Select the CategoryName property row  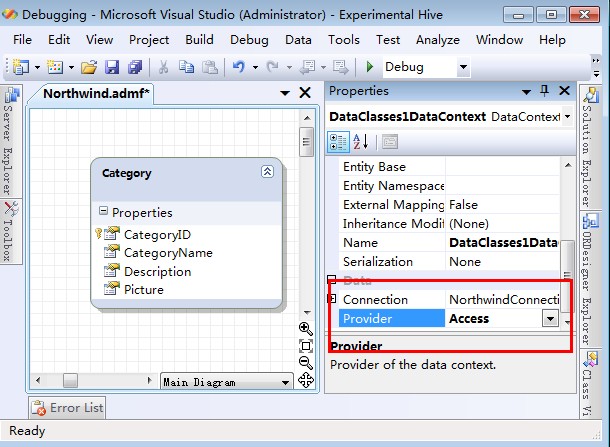[x=168, y=253]
